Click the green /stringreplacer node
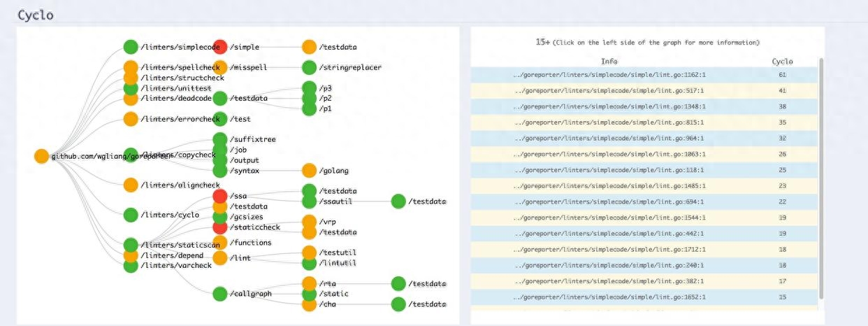 [x=309, y=68]
